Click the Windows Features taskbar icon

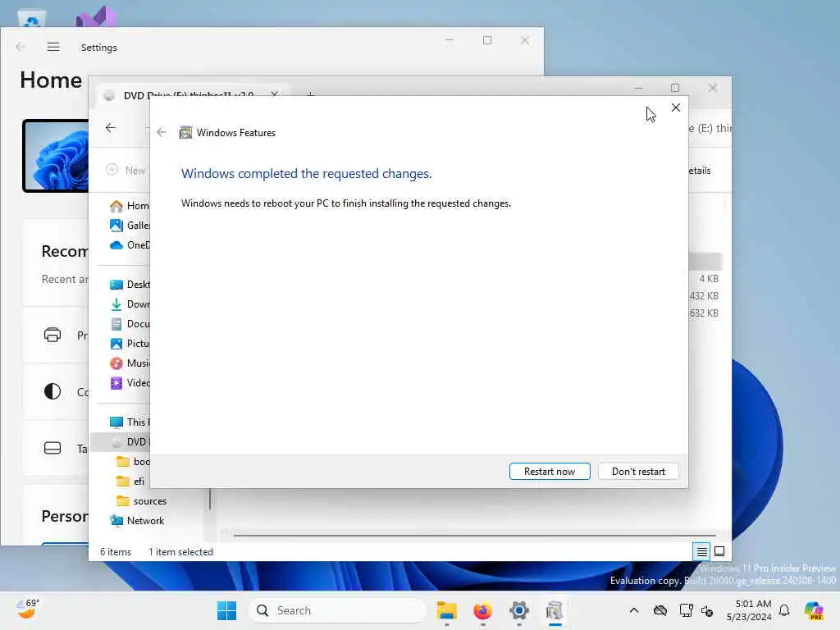(555, 610)
